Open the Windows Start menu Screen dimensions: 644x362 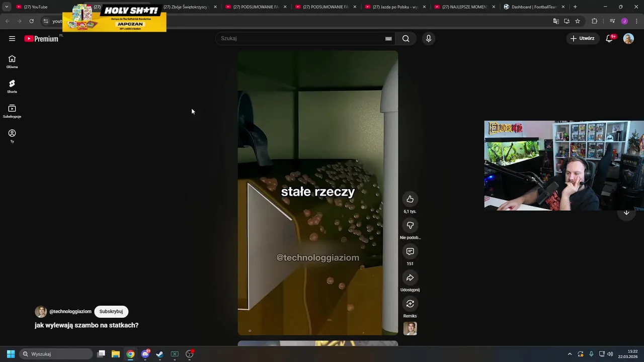[x=11, y=354]
